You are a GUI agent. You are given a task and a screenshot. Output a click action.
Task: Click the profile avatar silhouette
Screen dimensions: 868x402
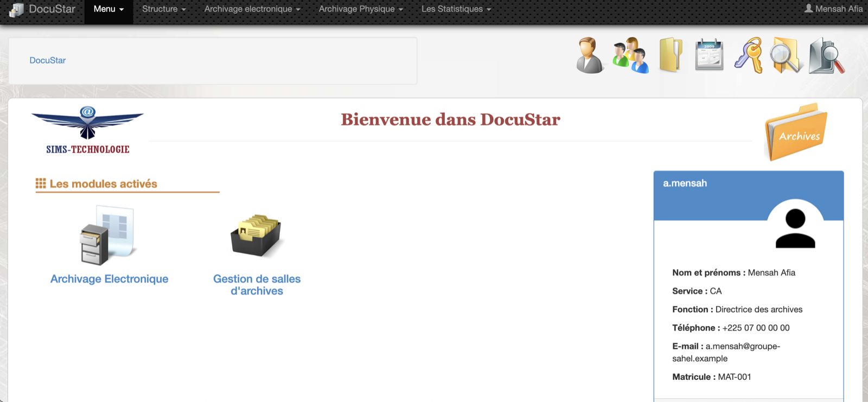pos(795,228)
